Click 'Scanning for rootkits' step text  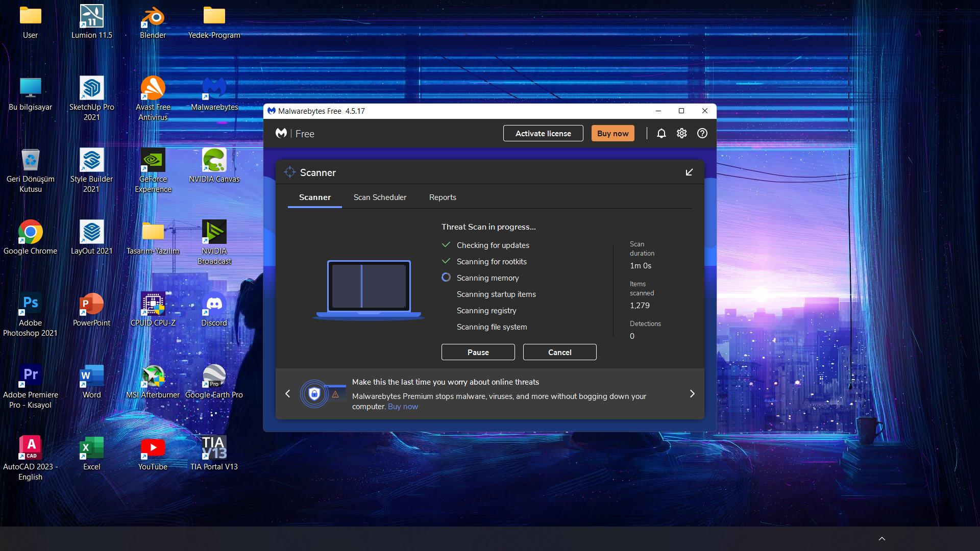pyautogui.click(x=492, y=262)
